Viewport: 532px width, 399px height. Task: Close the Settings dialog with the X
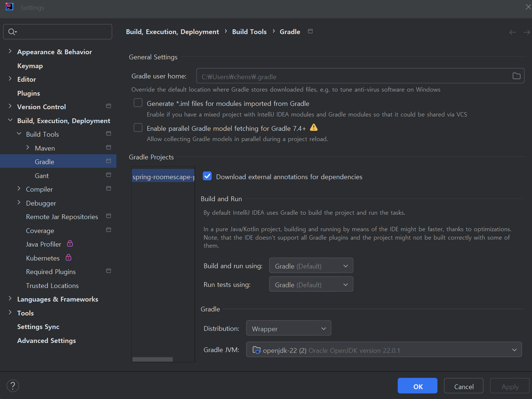pyautogui.click(x=528, y=7)
